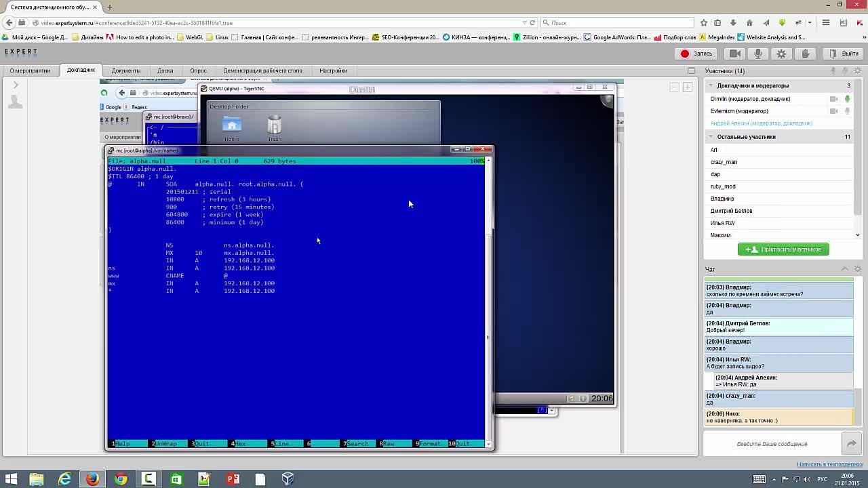This screenshot has height=488, width=868.
Task: Toggle the webcam camera icon in top toolbar
Action: point(734,54)
